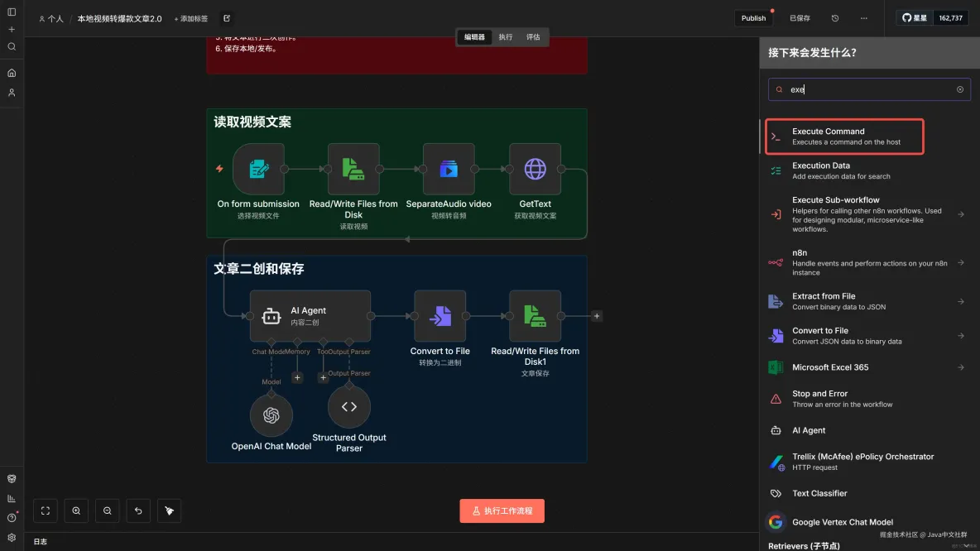Switch to the 执行 tab

point(507,37)
